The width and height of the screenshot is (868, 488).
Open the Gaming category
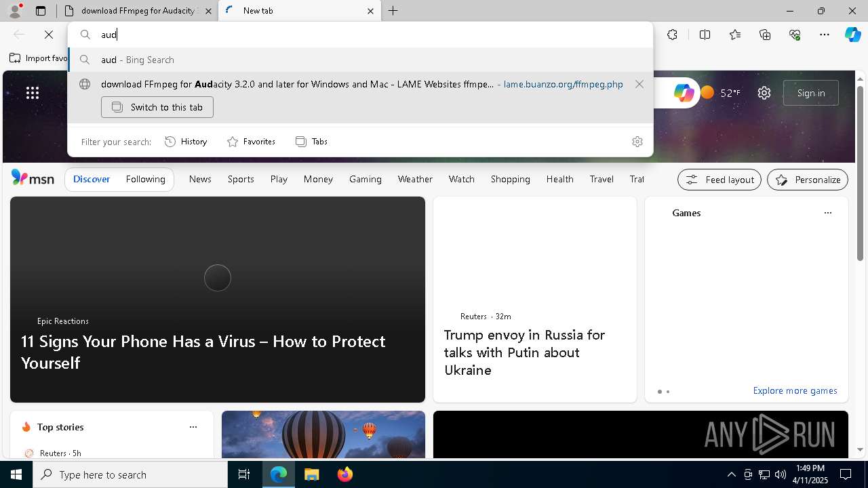pyautogui.click(x=366, y=179)
